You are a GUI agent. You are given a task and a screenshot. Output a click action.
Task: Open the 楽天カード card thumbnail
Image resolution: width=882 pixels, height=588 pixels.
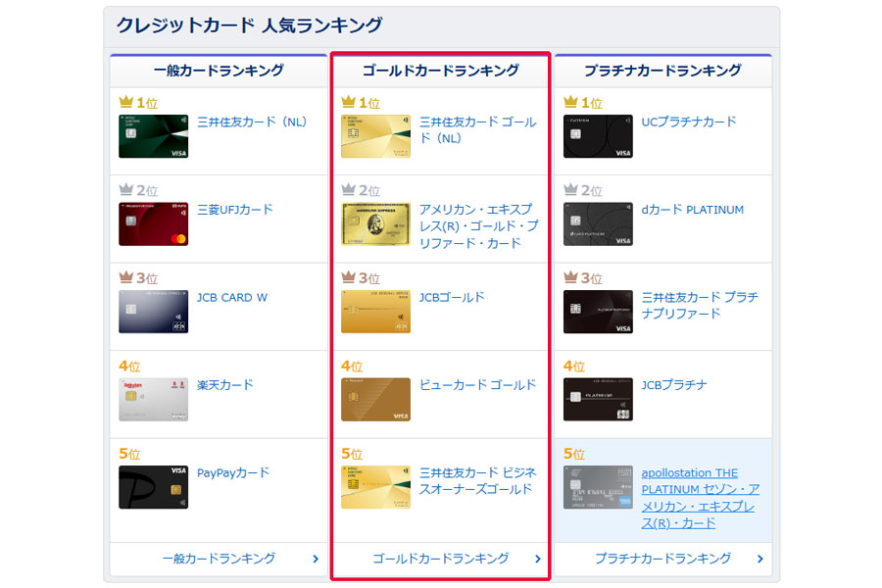point(153,400)
